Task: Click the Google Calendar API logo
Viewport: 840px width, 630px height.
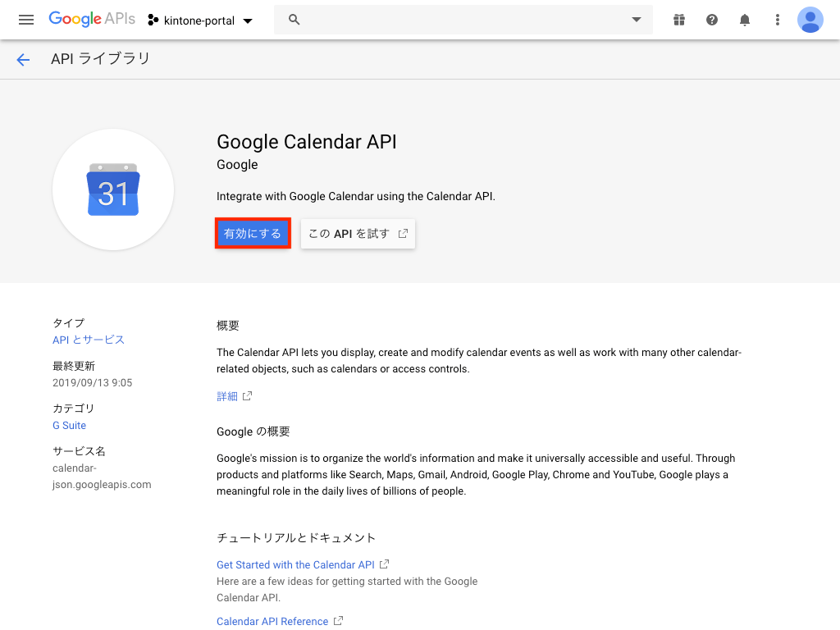Action: click(x=113, y=189)
